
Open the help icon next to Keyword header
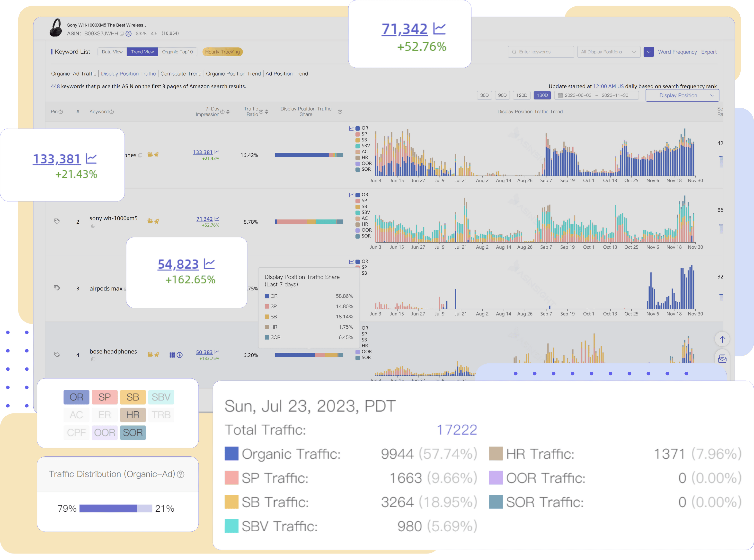[x=112, y=112]
